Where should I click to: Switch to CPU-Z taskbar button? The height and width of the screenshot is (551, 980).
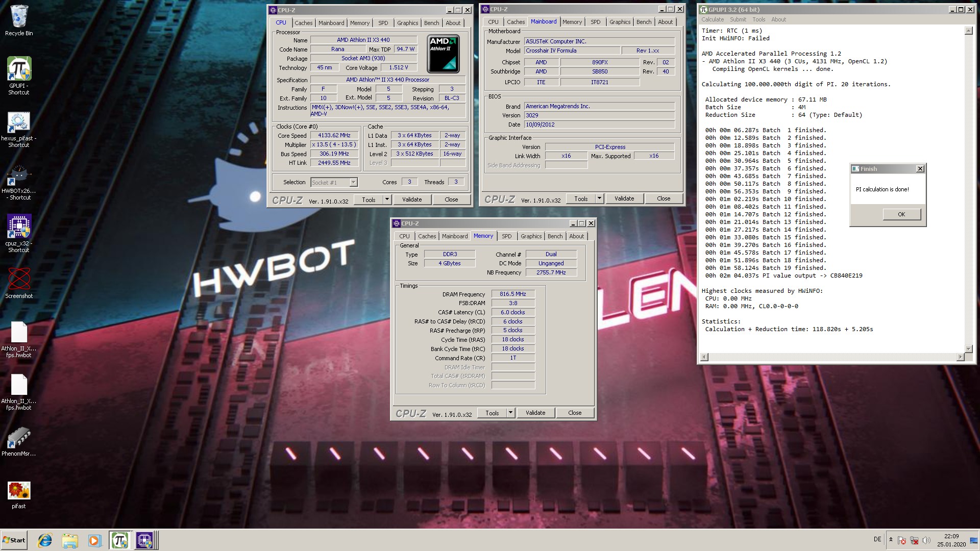point(144,540)
